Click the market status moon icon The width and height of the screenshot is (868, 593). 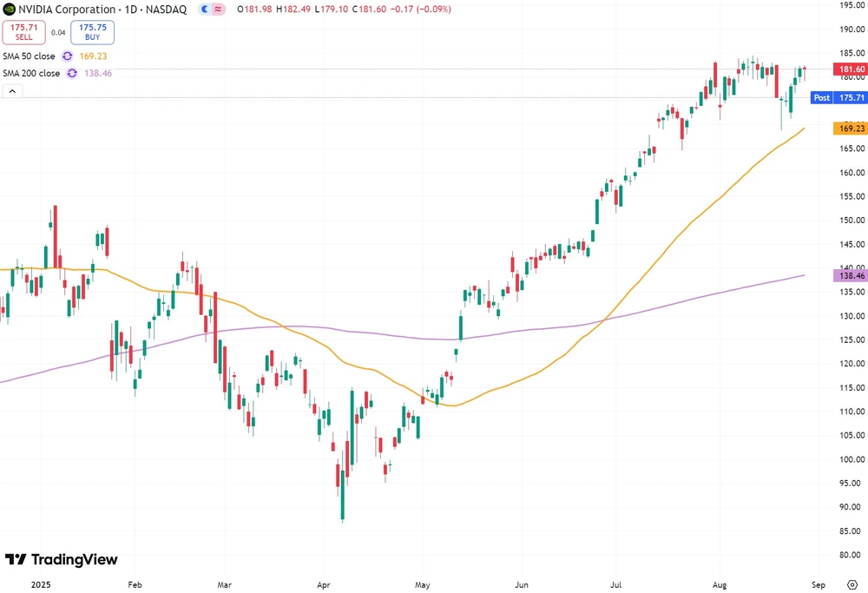pos(205,9)
